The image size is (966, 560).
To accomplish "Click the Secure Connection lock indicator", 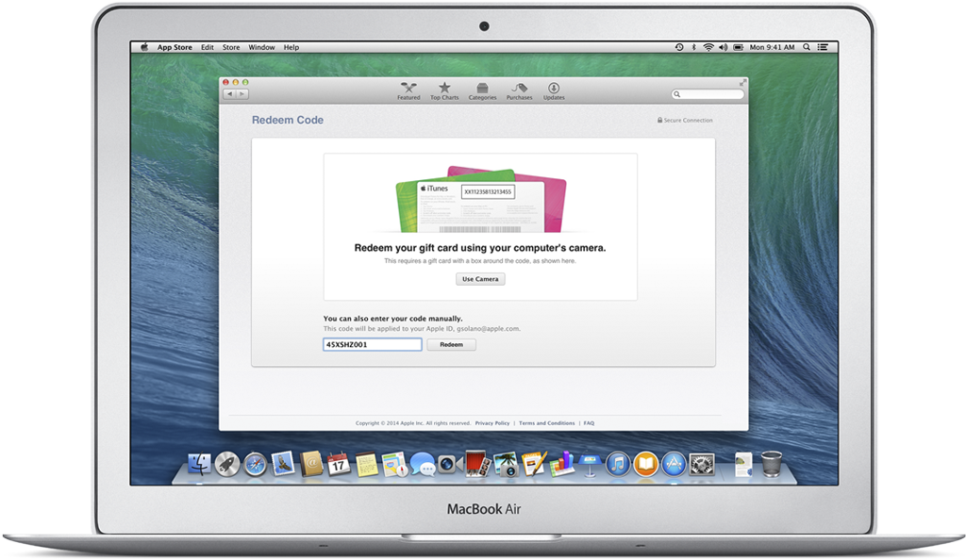I will pos(685,120).
